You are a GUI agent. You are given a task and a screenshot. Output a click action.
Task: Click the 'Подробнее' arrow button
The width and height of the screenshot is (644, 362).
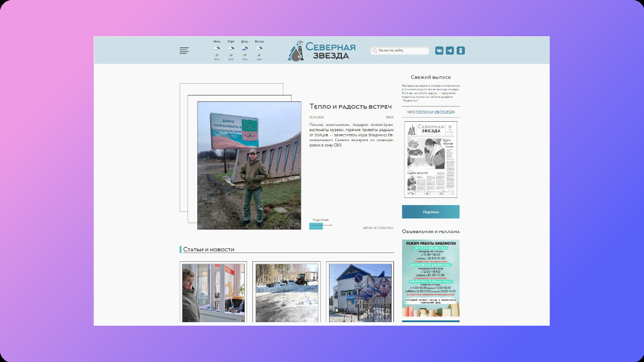tap(320, 225)
